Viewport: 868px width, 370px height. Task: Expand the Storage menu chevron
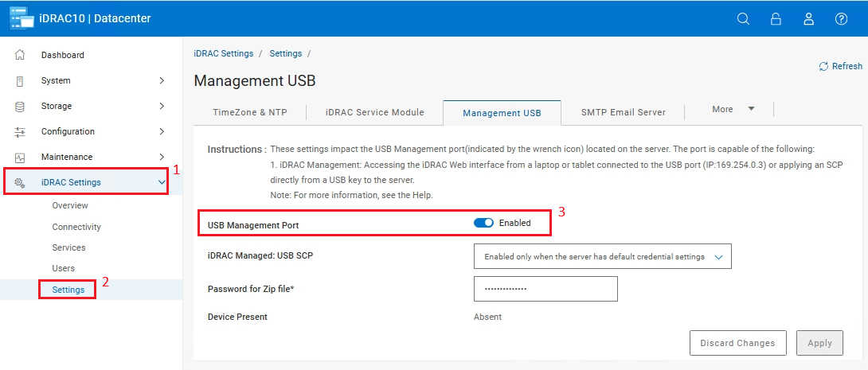162,106
